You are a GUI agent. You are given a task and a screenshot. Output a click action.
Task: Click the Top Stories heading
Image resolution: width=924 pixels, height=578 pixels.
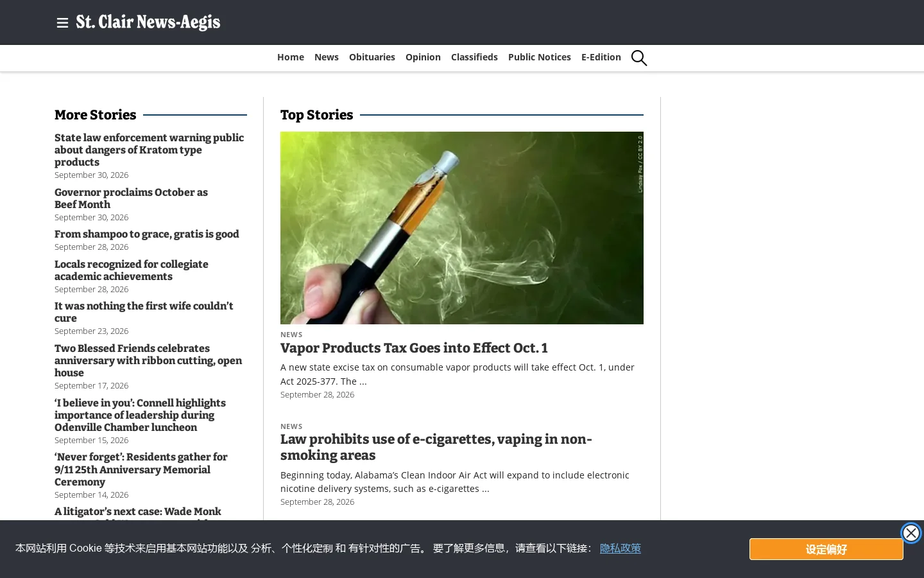317,115
